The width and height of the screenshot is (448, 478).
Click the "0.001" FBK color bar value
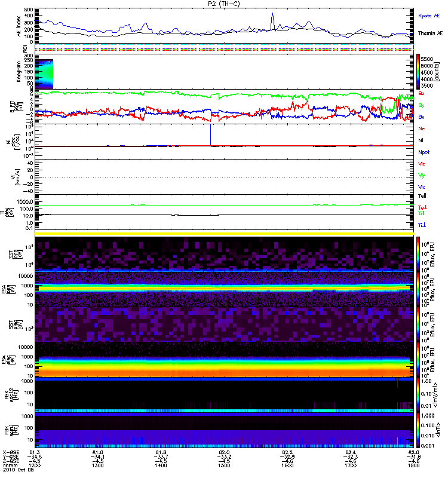[x=428, y=446]
